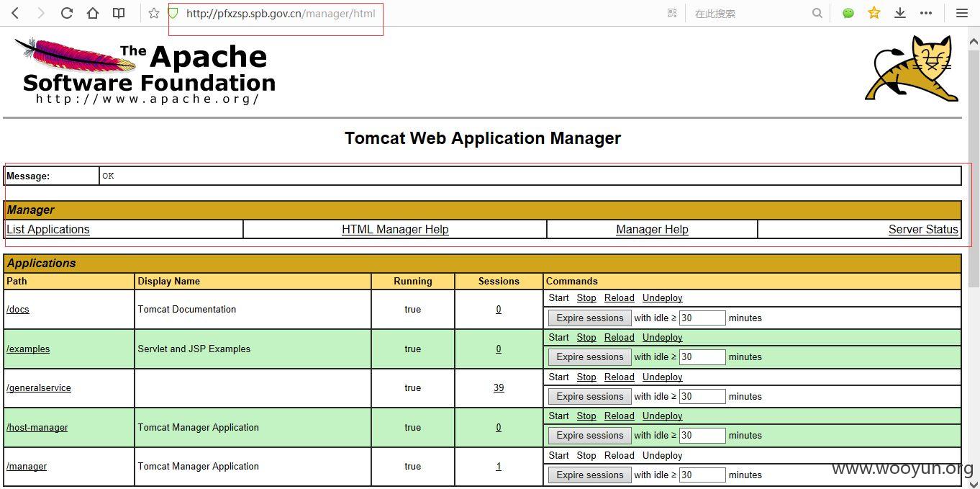980x489 pixels.
Task: Open favorites with the yellow star icon
Action: click(x=874, y=13)
